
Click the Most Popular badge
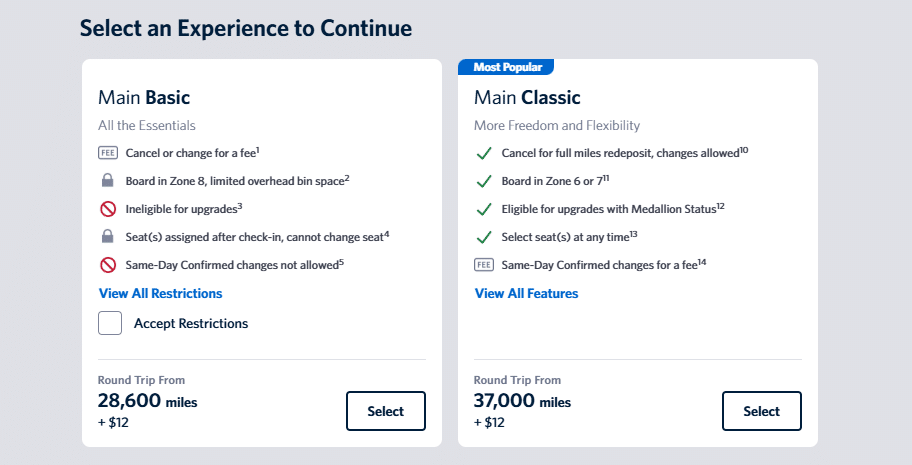pyautogui.click(x=506, y=67)
